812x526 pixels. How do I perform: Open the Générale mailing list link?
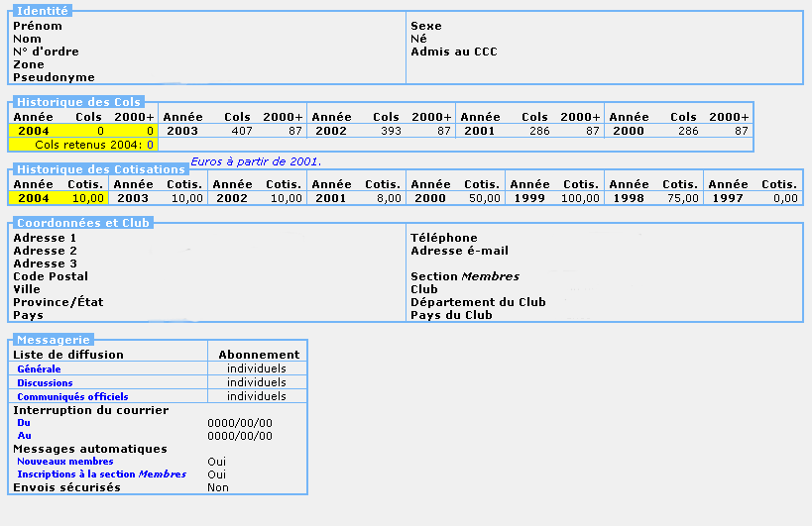(39, 369)
